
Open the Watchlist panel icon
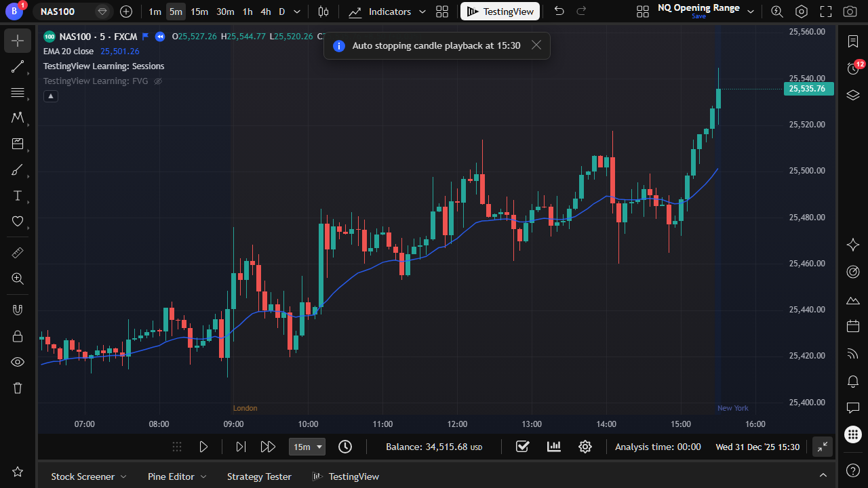click(x=853, y=41)
